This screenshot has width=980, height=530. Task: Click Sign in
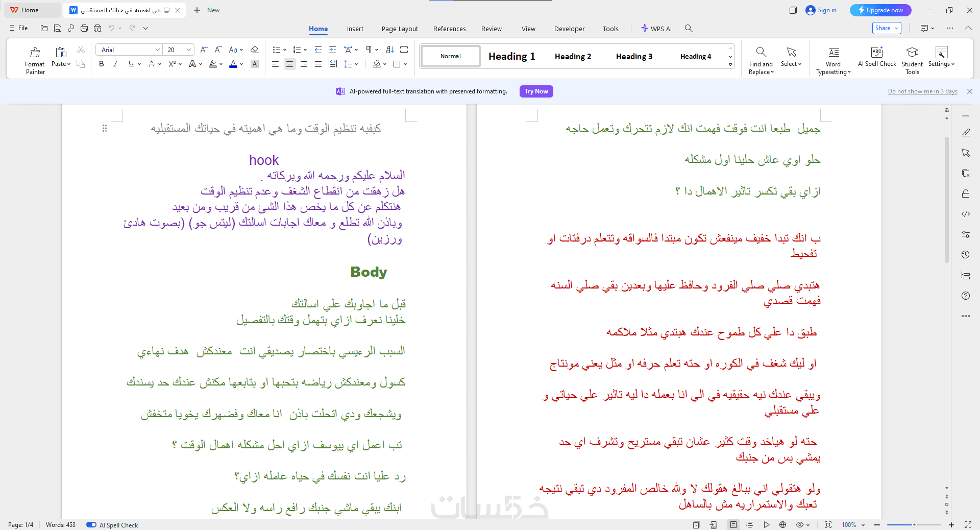pyautogui.click(x=821, y=10)
